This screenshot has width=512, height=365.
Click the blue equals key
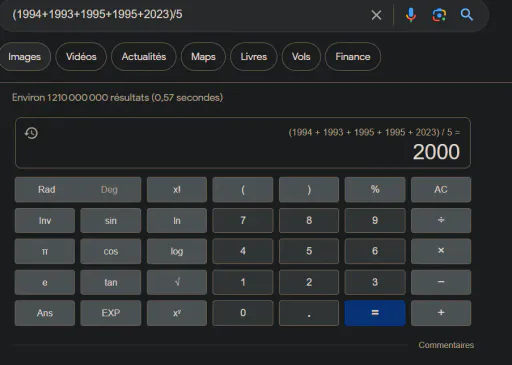click(375, 313)
